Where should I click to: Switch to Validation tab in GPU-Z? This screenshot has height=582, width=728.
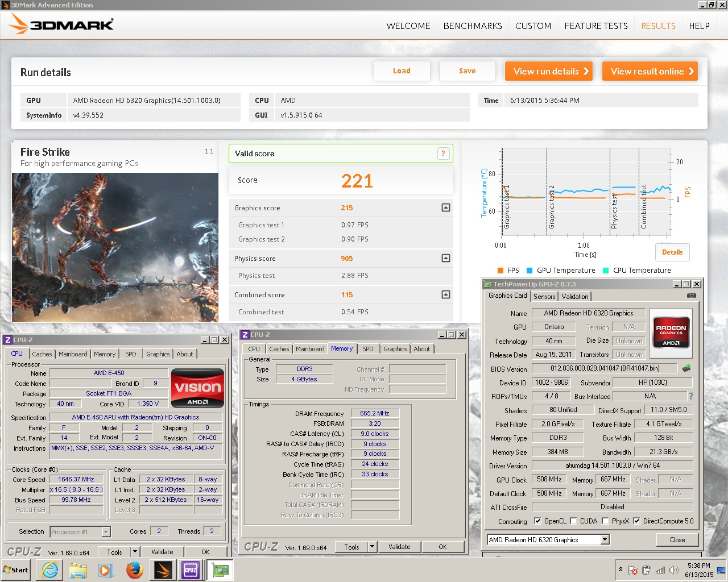pos(575,297)
